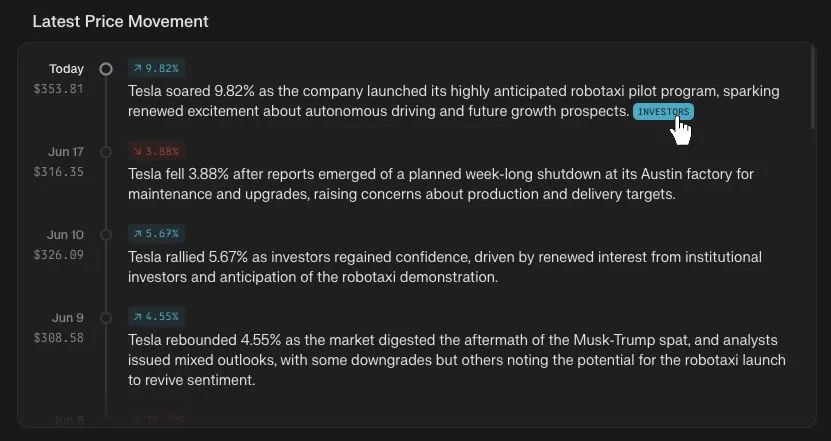
Task: Click the $316.35 price label
Action: (58, 172)
